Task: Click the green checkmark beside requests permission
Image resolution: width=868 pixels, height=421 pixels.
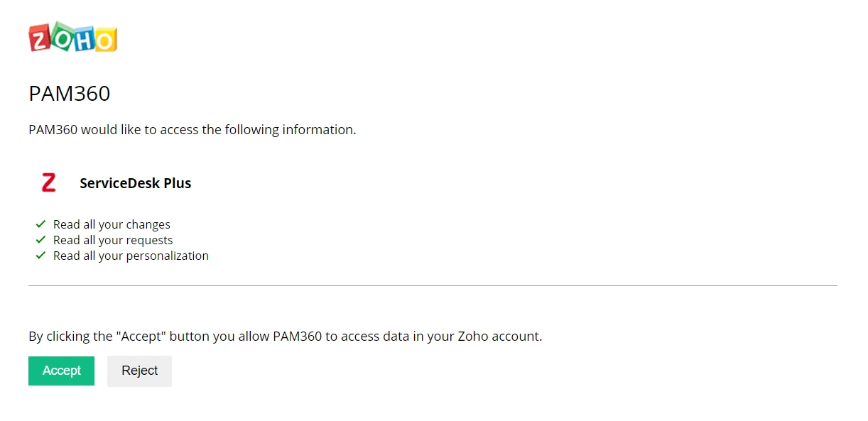Action: (x=40, y=240)
